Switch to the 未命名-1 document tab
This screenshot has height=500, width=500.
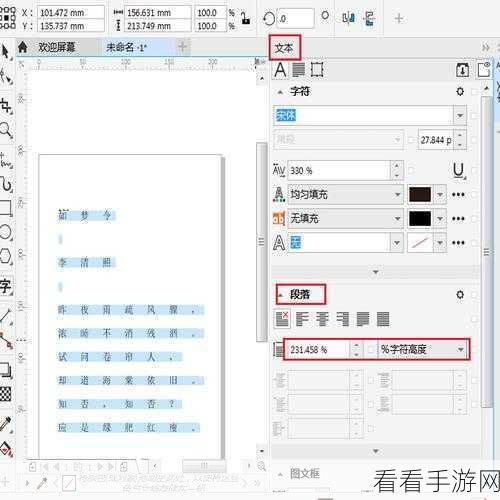pyautogui.click(x=126, y=47)
